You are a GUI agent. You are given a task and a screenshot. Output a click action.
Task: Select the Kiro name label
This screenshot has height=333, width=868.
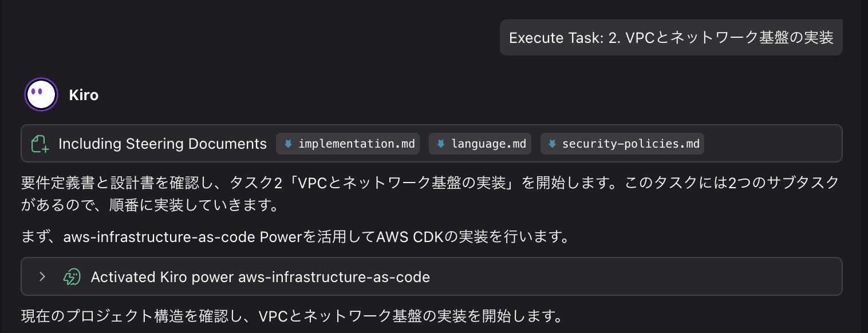coord(84,95)
